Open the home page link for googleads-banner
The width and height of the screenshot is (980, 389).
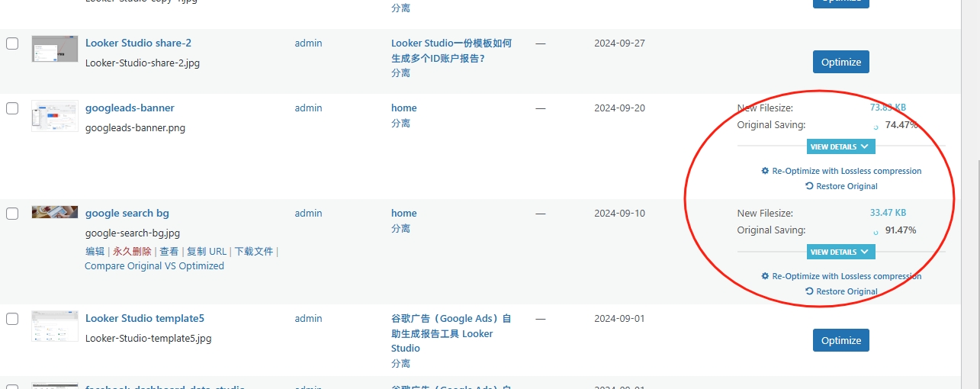(404, 108)
